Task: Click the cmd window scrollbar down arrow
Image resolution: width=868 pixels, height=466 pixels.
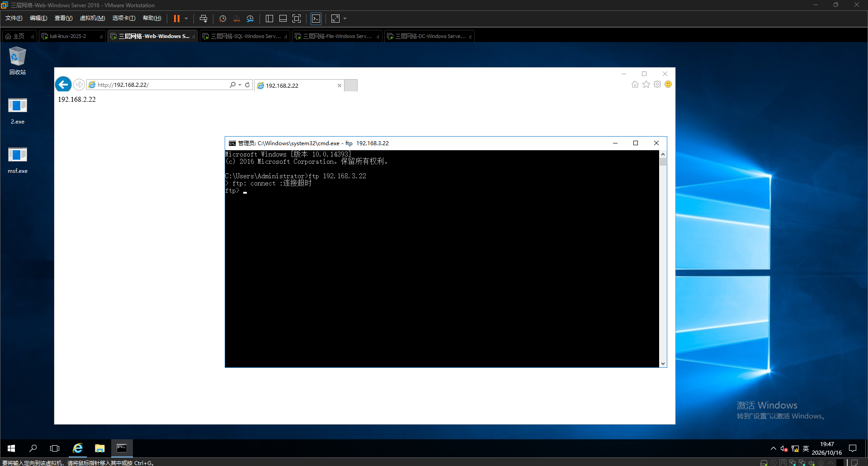Action: point(663,364)
